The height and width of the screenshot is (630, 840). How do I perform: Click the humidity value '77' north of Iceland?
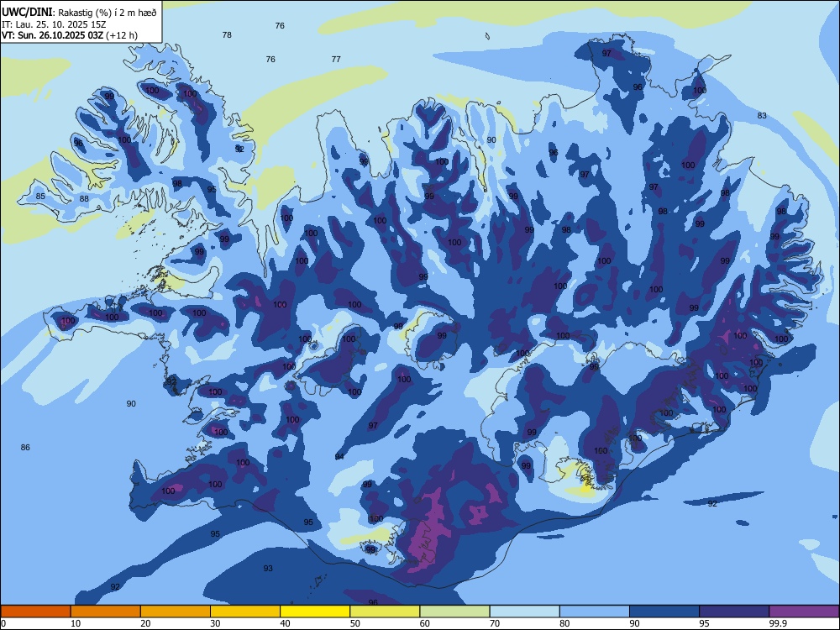coord(336,60)
